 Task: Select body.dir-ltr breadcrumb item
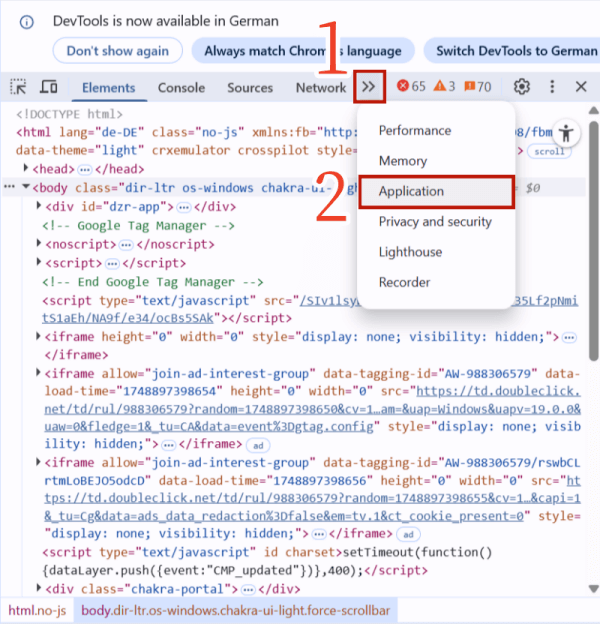coord(236,610)
